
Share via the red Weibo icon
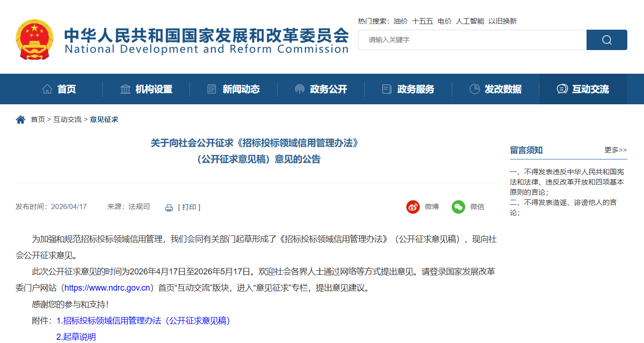click(x=413, y=207)
